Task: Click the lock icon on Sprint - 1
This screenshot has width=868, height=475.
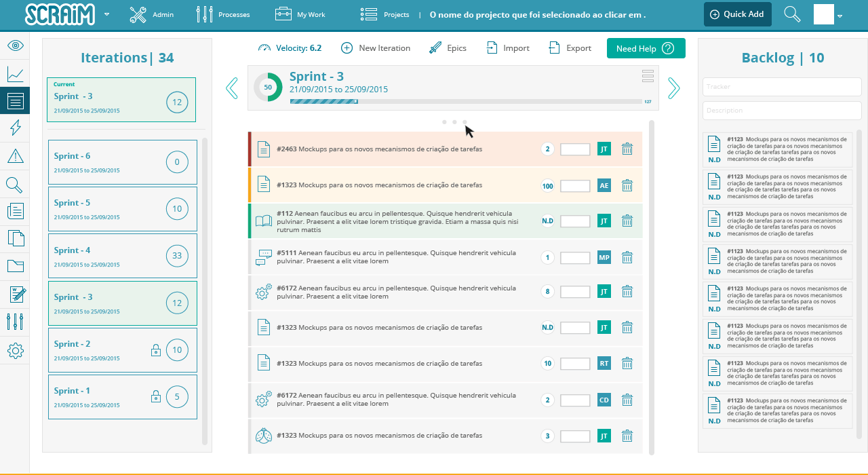Action: [x=155, y=397]
